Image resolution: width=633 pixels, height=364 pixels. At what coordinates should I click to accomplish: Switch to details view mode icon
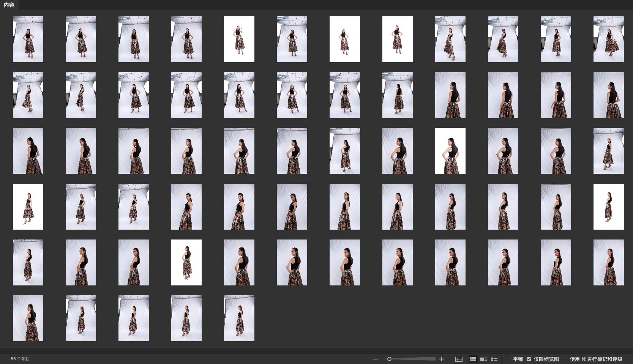483,359
